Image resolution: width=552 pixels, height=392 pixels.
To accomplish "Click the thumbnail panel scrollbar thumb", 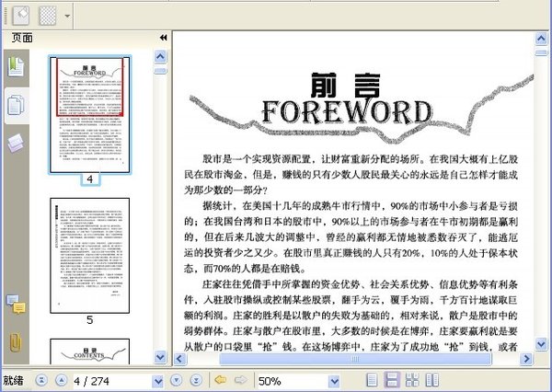I will pos(160,71).
